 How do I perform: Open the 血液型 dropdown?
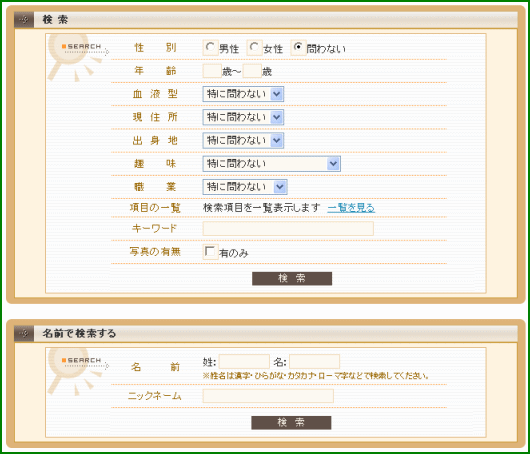pyautogui.click(x=243, y=94)
